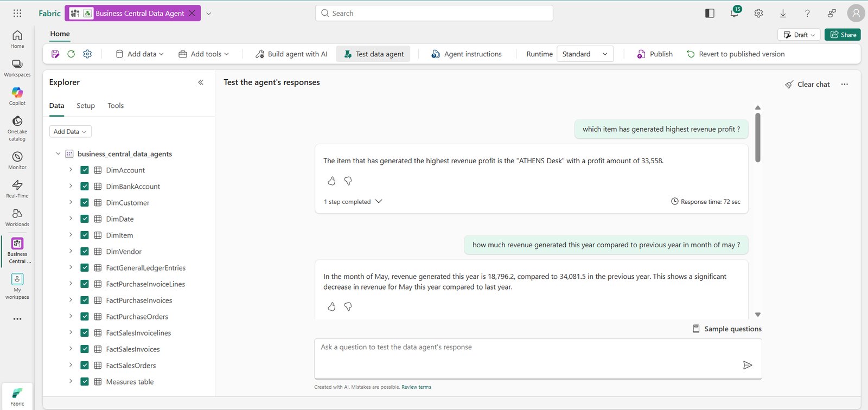Toggle the header side pane layout icon

pyautogui.click(x=710, y=13)
